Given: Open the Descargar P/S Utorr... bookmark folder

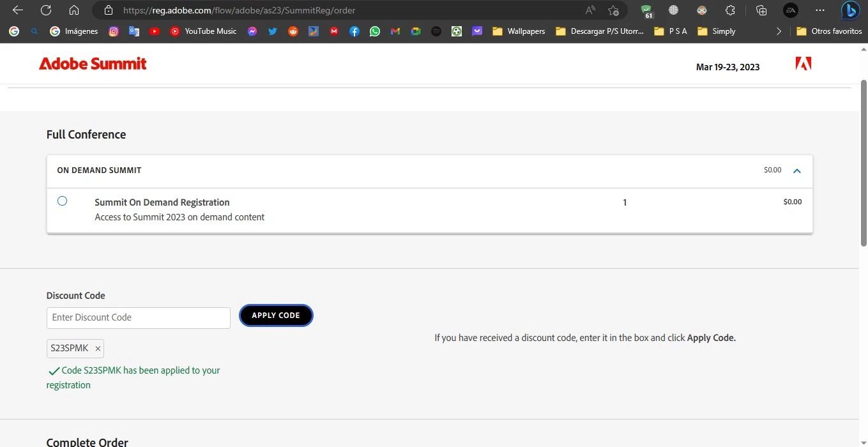Looking at the screenshot, I should (600, 31).
